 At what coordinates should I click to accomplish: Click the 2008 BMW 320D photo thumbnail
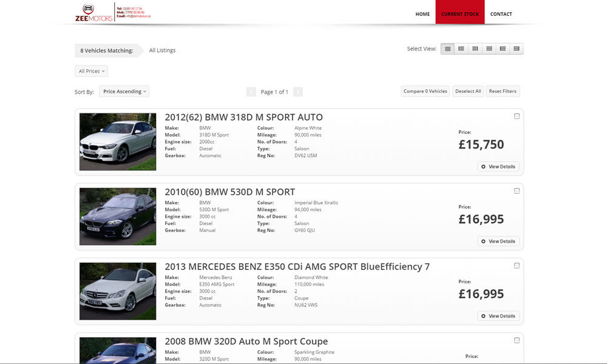click(118, 350)
